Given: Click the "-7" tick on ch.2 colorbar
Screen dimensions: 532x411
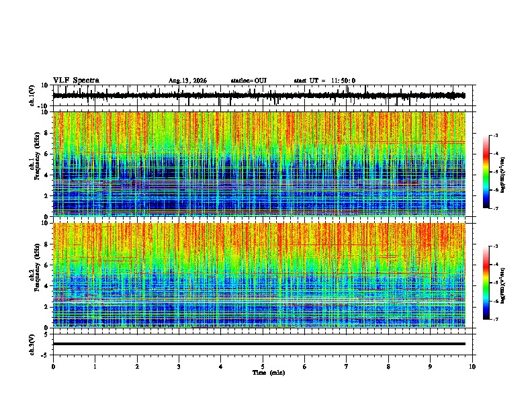Looking at the screenshot, I should coord(495,320).
